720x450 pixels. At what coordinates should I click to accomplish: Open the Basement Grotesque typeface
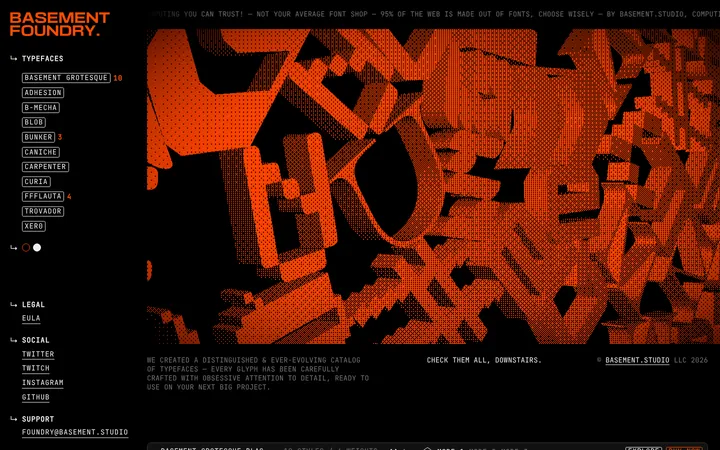(x=66, y=78)
